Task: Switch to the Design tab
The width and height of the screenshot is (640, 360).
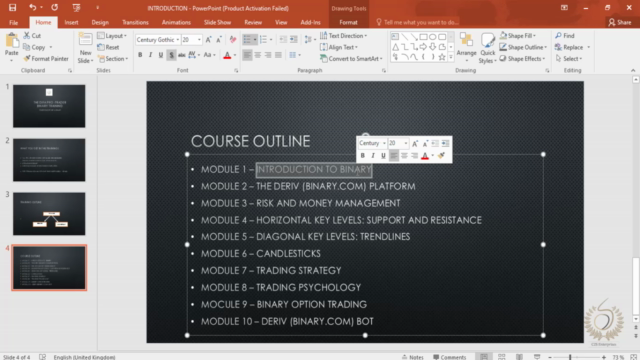Action: point(100,22)
